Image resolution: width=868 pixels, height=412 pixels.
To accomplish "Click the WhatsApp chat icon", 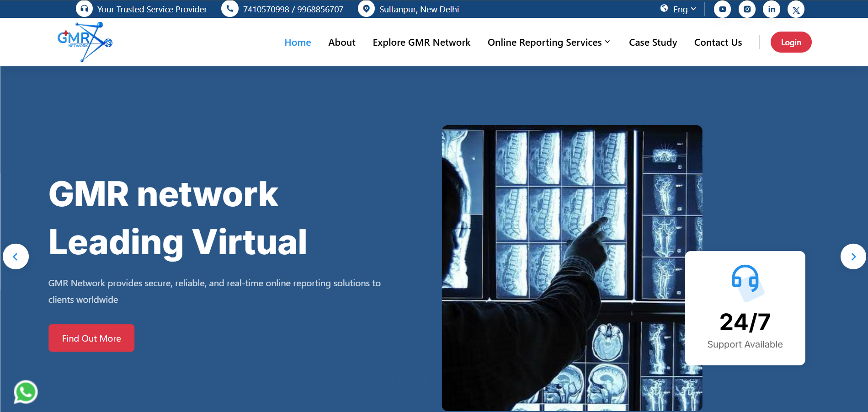I will point(26,392).
